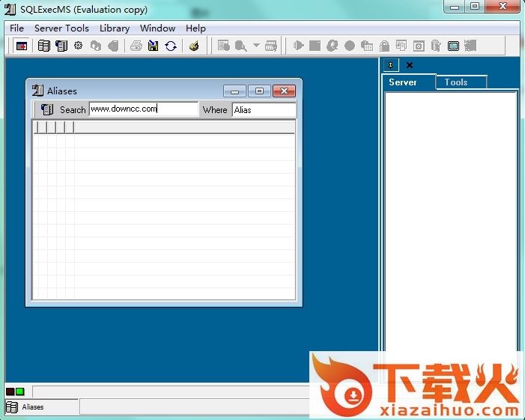Open the servers list toolbar icon
The image size is (525, 420).
44,46
